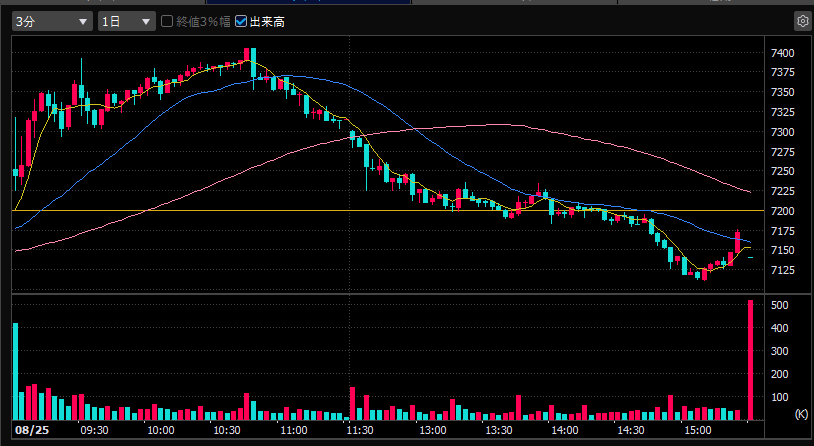Image resolution: width=814 pixels, height=446 pixels.
Task: Open the 3分 interval dropdown
Action: (52, 21)
